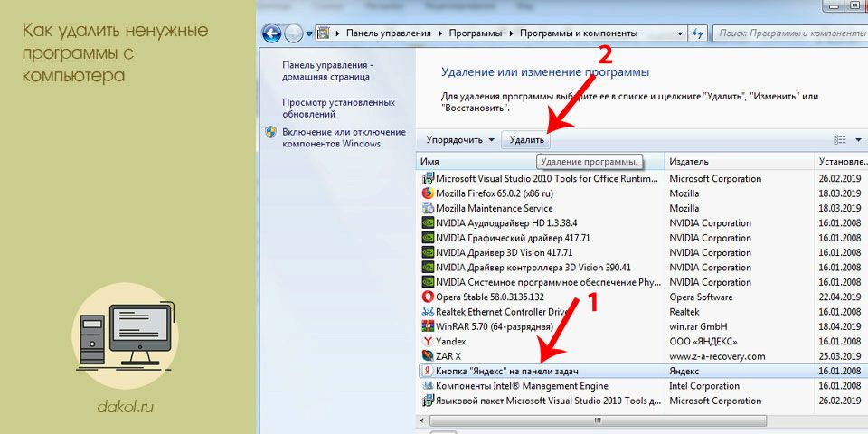Viewport: 868px width, 434px height.
Task: Click the Forward navigation arrow button
Action: point(293,33)
